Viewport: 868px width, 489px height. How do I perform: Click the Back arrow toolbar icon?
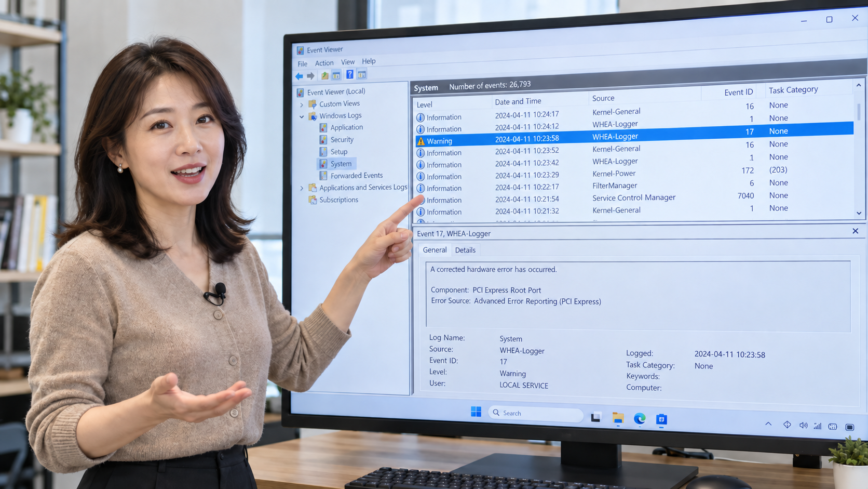(299, 76)
